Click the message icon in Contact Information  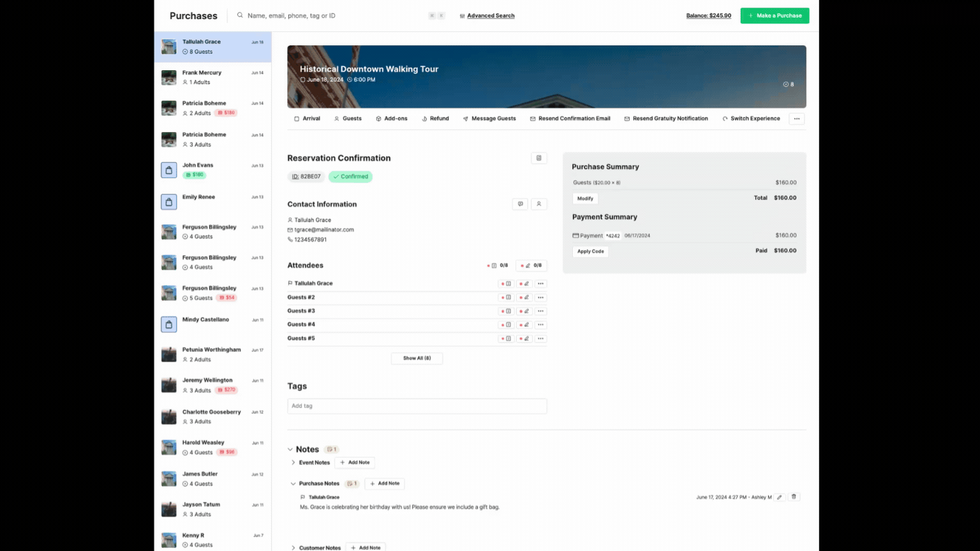click(x=521, y=204)
